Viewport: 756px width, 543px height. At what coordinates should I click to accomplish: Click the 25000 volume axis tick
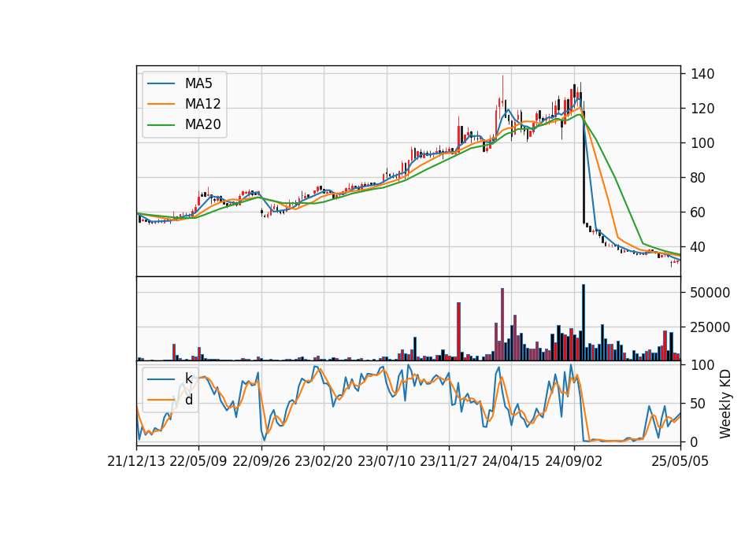(x=710, y=327)
